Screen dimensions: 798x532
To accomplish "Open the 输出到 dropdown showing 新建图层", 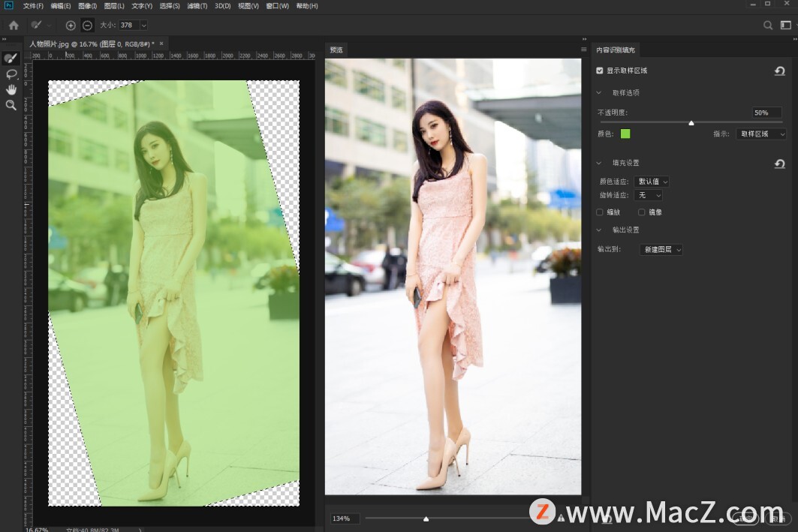I will pyautogui.click(x=661, y=250).
